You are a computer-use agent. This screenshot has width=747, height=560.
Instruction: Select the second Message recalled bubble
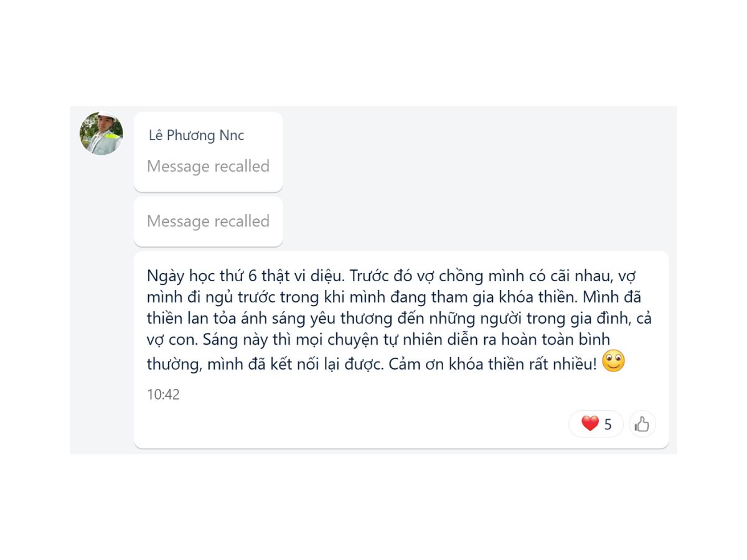pyautogui.click(x=208, y=221)
